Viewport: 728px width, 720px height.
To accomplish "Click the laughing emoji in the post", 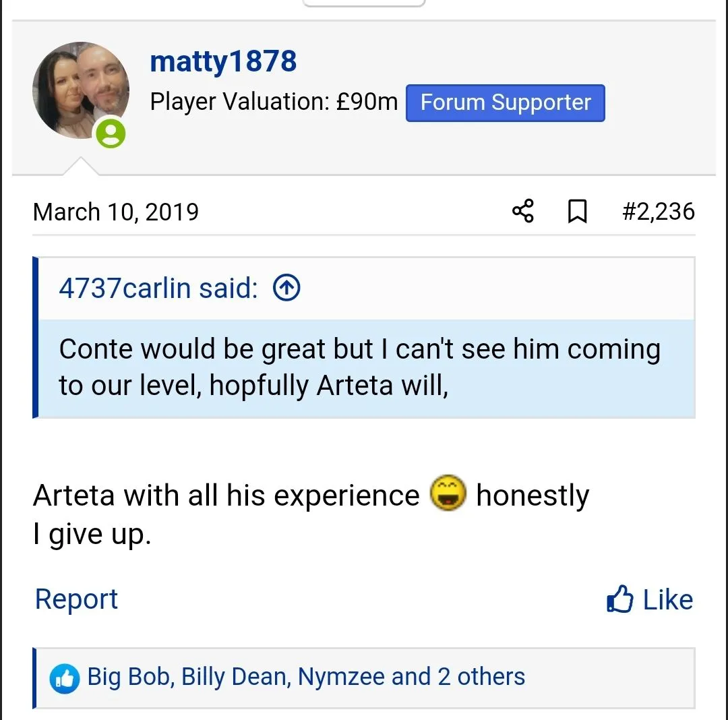I will tap(448, 494).
